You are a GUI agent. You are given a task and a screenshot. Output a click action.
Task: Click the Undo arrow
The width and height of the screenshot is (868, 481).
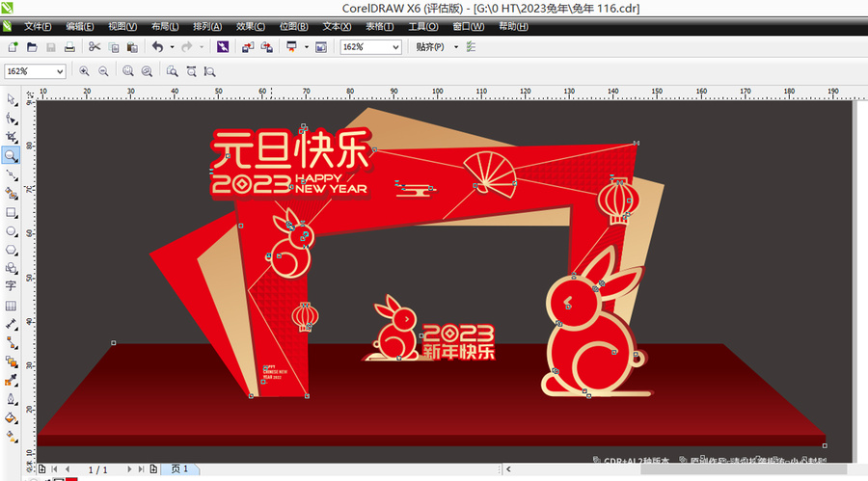[x=158, y=47]
